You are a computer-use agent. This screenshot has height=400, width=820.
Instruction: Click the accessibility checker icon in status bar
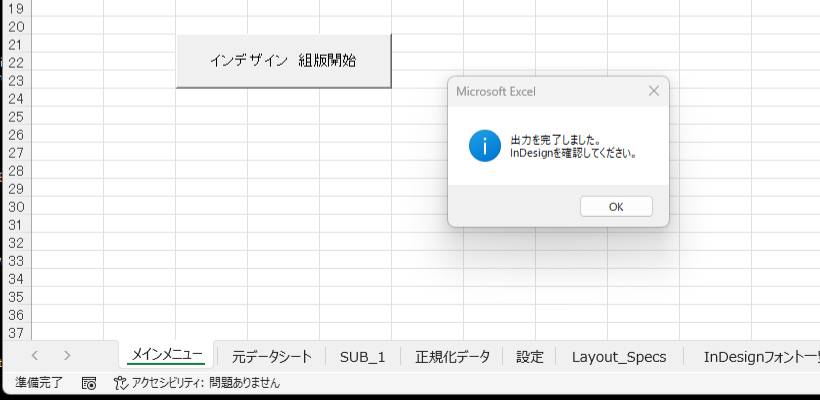(120, 383)
